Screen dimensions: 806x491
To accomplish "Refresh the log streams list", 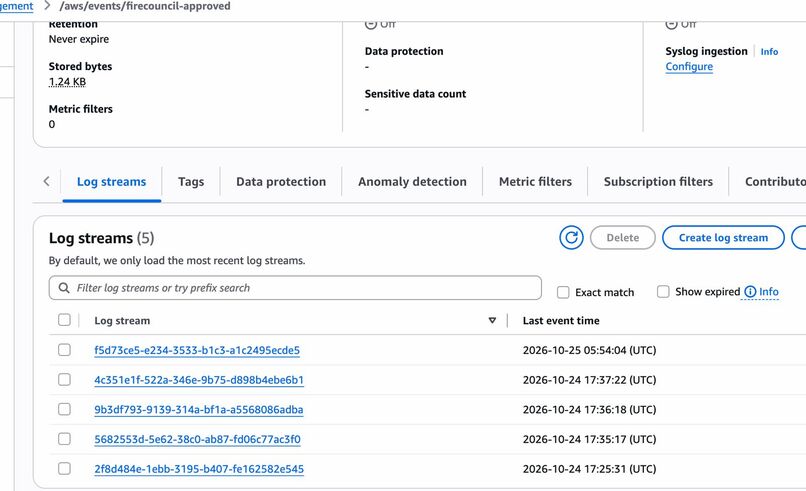I will [571, 238].
